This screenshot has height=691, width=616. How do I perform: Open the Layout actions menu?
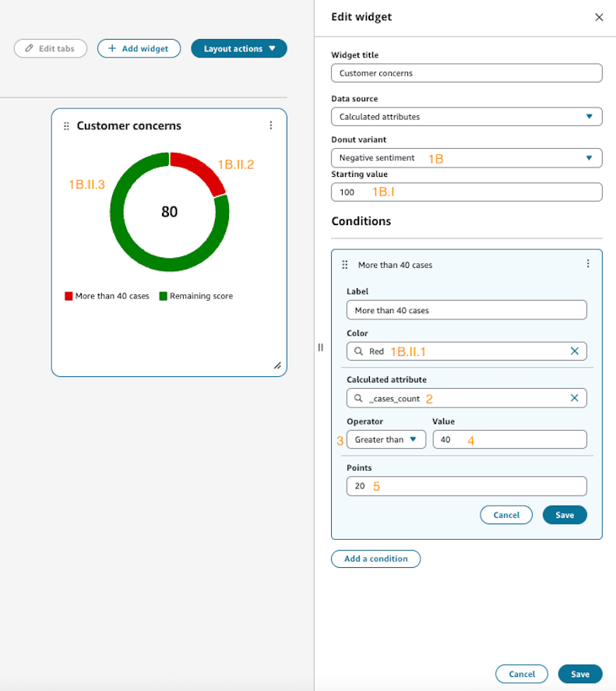(x=239, y=48)
